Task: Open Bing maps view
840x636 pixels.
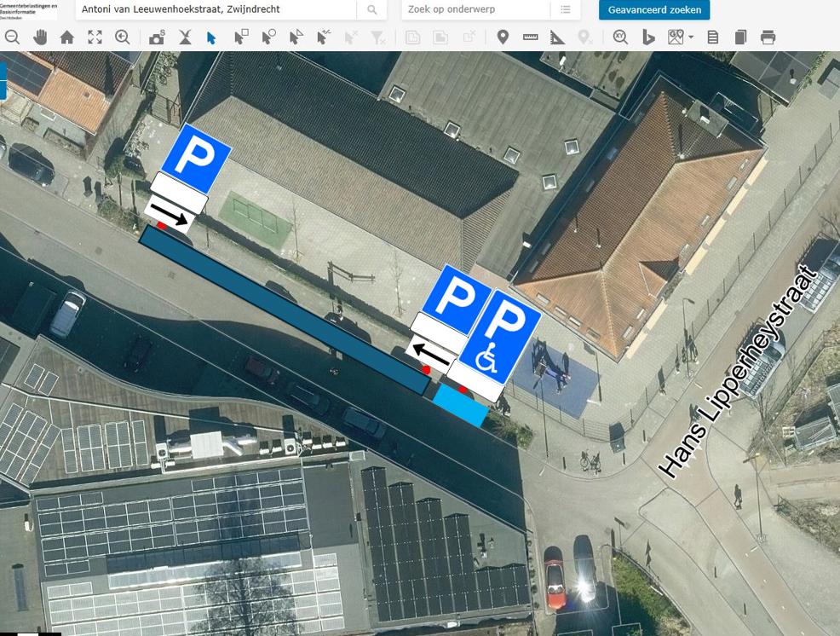Action: click(647, 38)
